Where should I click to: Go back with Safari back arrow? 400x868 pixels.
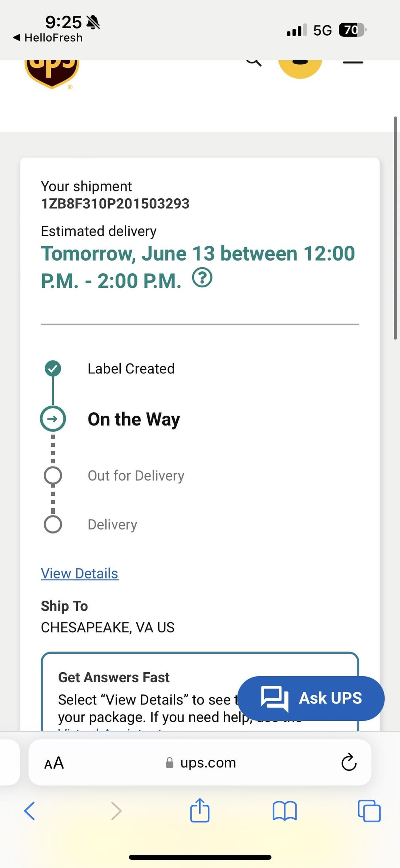point(30,811)
